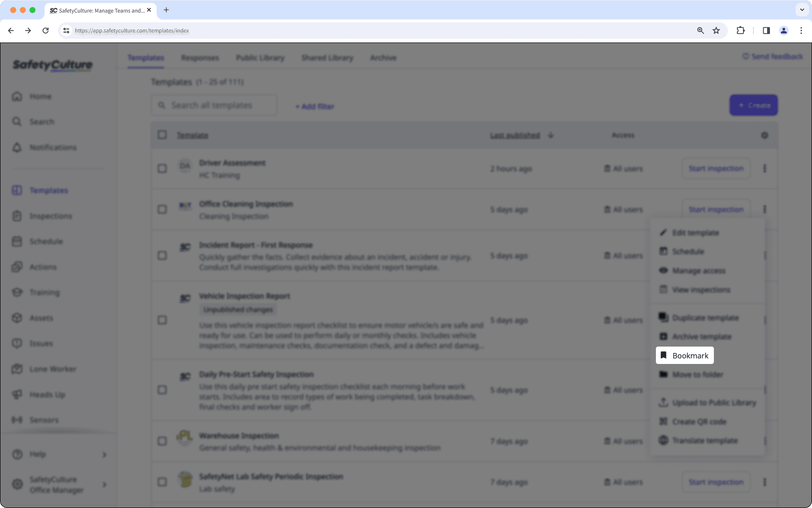This screenshot has height=508, width=812.
Task: Expand the Help section chevron
Action: point(103,454)
